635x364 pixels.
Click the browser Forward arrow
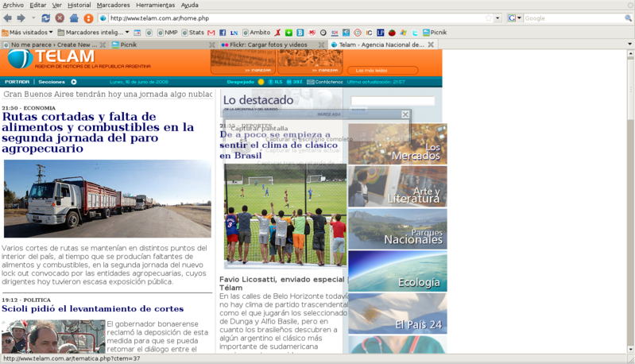pos(21,18)
